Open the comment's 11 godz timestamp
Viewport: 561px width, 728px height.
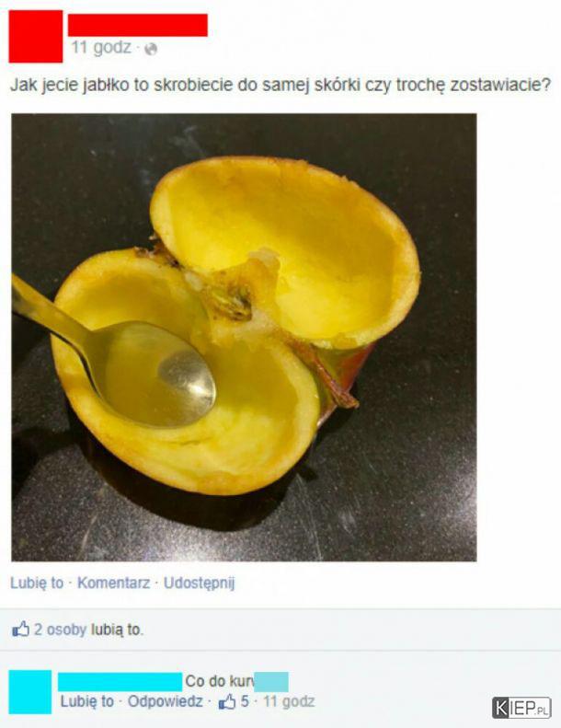[289, 701]
